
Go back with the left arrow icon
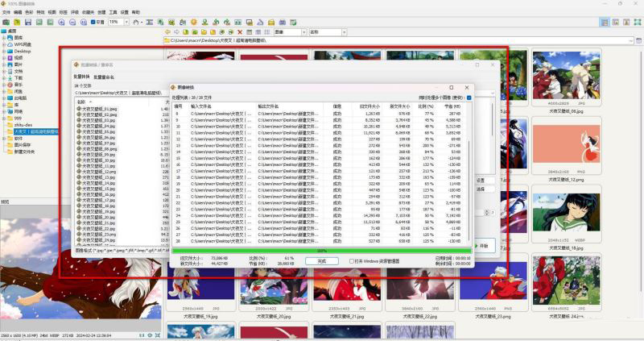(167, 31)
